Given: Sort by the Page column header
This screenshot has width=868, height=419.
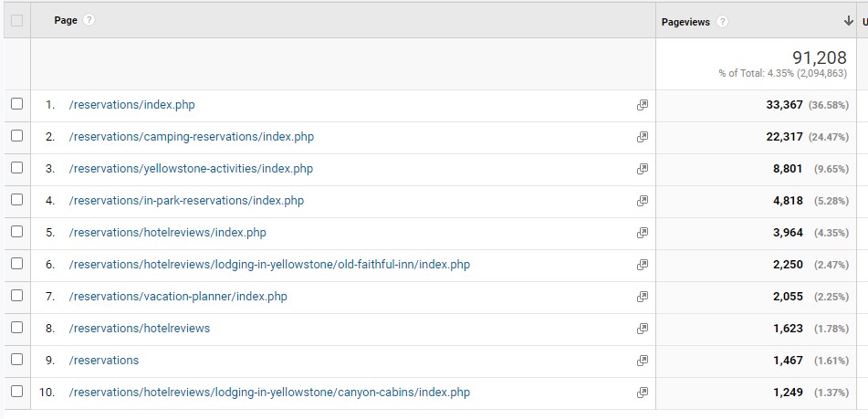Looking at the screenshot, I should (66, 20).
